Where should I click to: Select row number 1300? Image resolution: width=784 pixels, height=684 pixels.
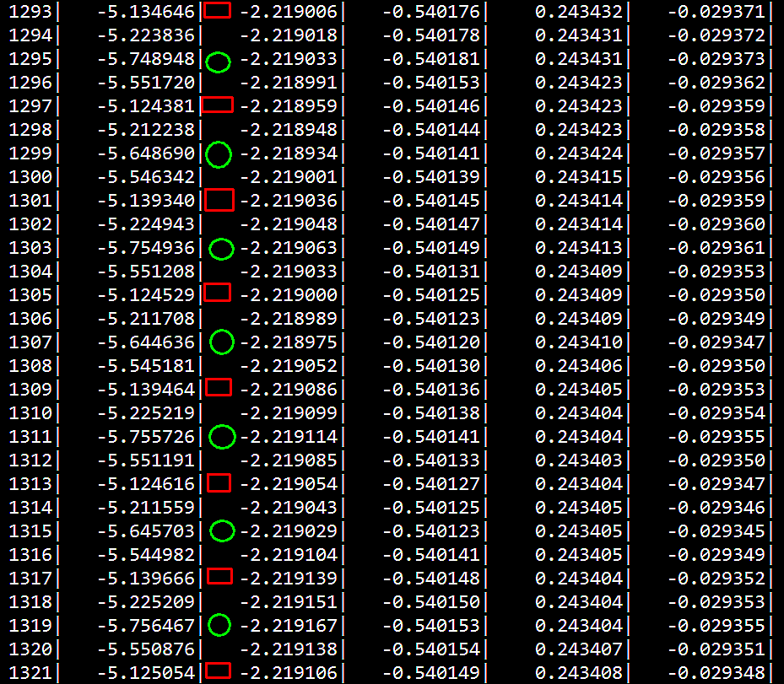tap(30, 177)
